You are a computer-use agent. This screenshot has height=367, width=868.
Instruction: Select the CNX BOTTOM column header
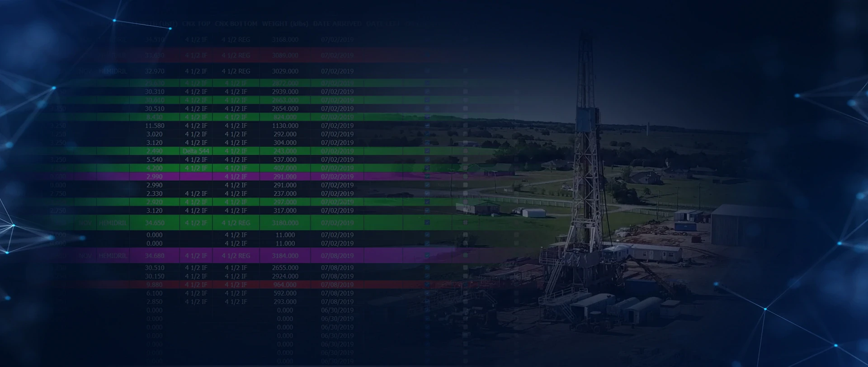point(236,24)
